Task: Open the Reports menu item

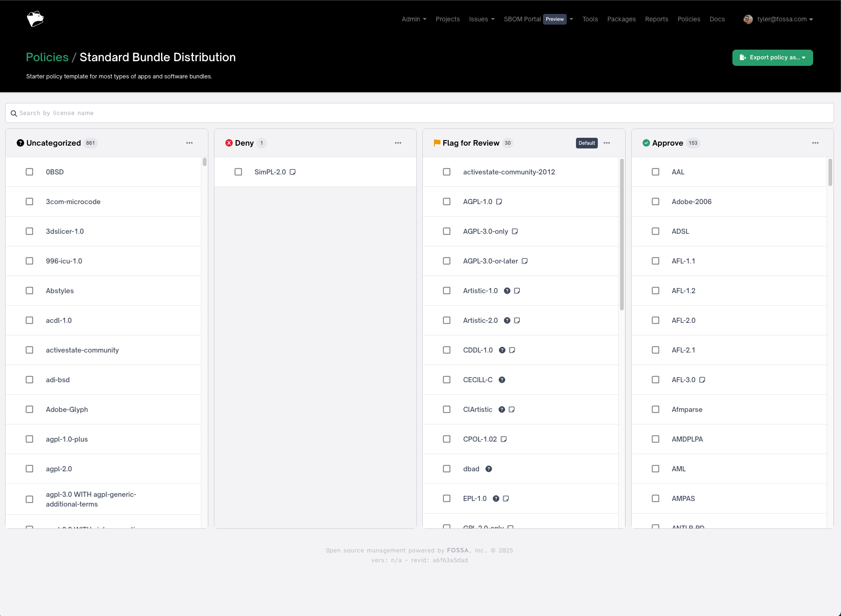Action: (x=656, y=19)
